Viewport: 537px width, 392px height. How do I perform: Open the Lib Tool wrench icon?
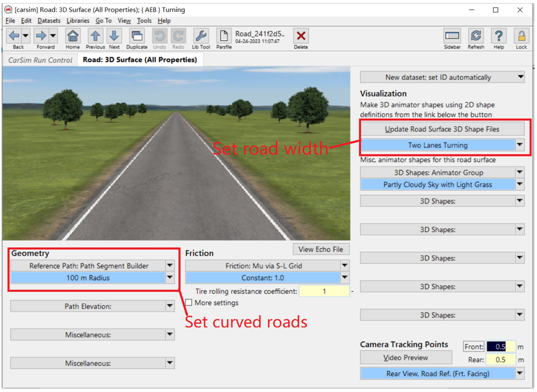click(x=201, y=36)
